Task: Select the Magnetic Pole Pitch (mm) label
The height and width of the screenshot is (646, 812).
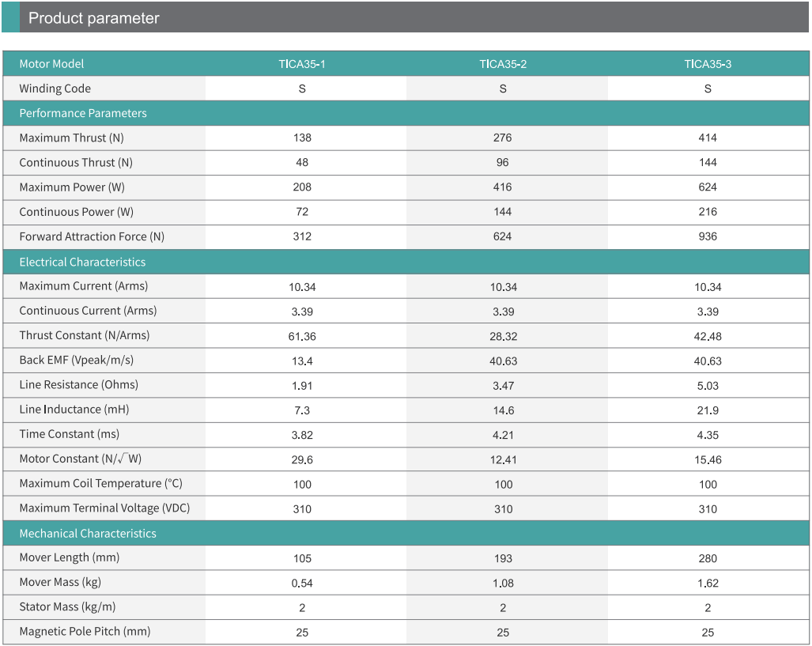Action: [85, 632]
